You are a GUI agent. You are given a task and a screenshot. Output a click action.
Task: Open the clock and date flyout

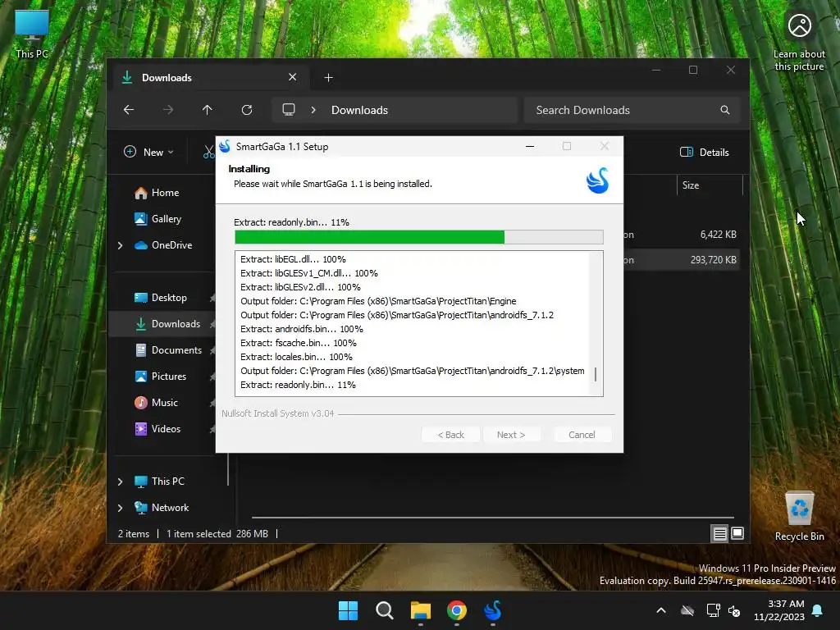click(x=779, y=610)
